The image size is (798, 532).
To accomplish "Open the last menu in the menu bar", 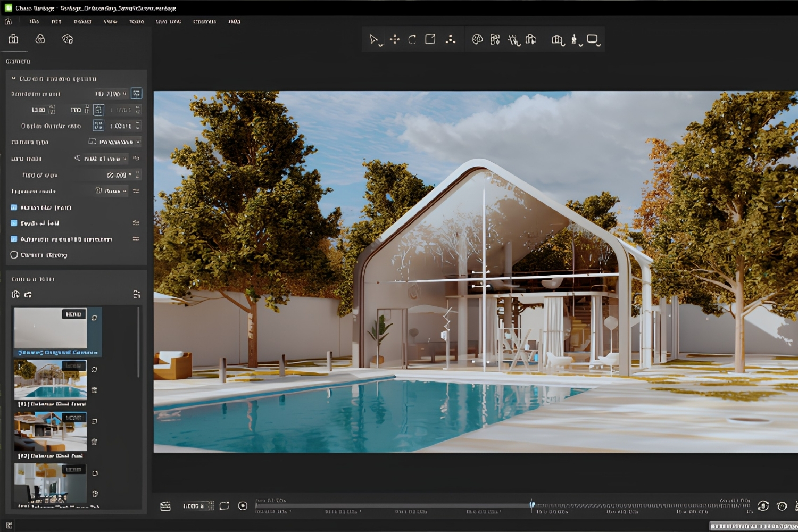I will pyautogui.click(x=234, y=22).
